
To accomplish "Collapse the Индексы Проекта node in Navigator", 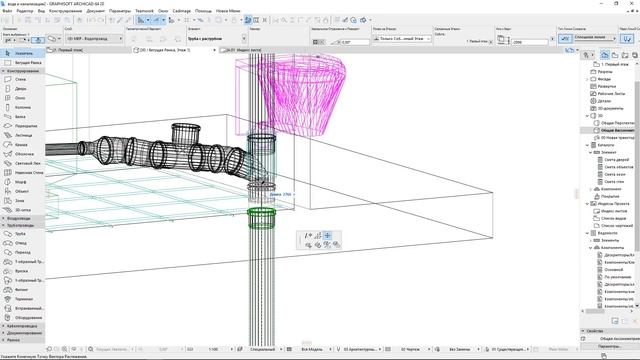I will pyautogui.click(x=587, y=204).
